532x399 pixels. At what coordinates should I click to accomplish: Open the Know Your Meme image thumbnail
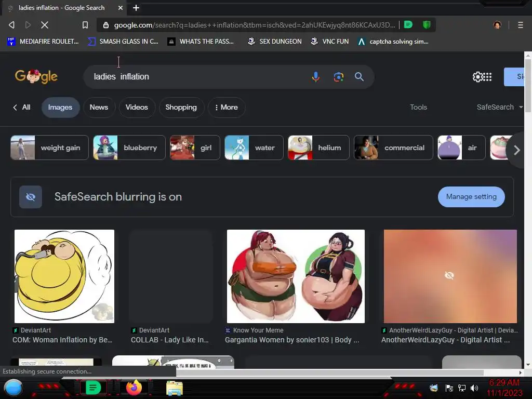pos(296,276)
